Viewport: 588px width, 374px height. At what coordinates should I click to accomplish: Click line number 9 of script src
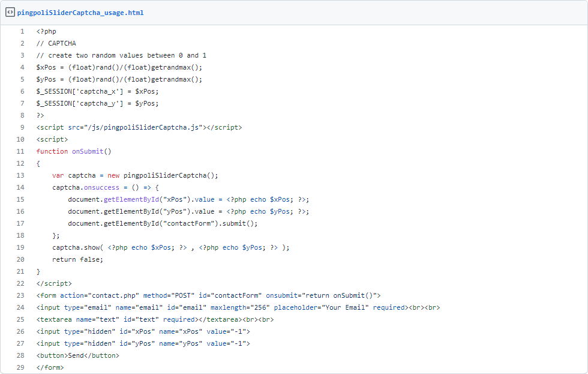pos(22,127)
